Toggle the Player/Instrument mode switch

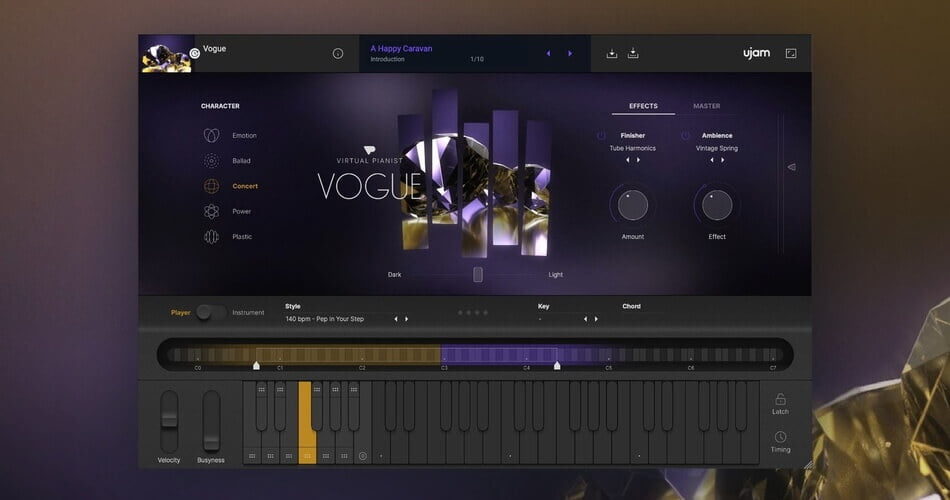pyautogui.click(x=209, y=312)
